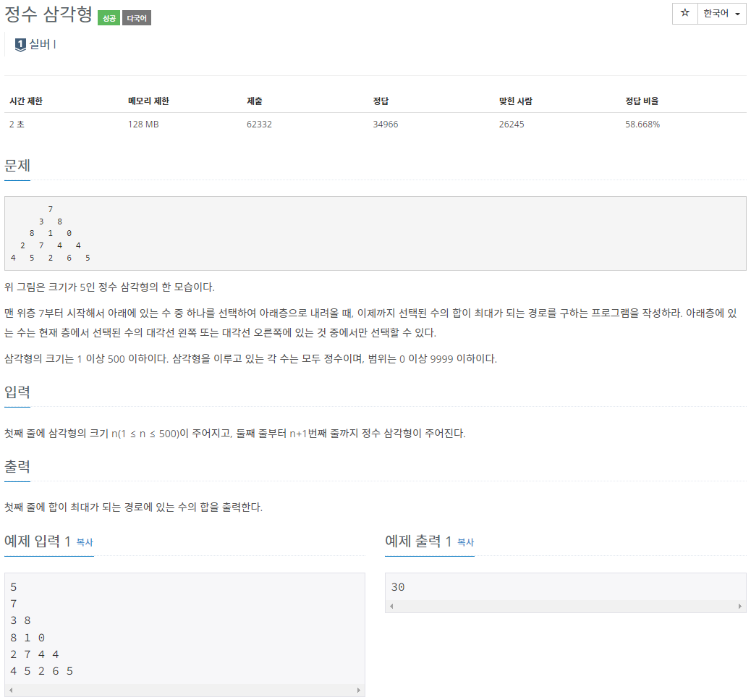
Task: Click the Silver I tier badge icon
Action: coord(20,45)
